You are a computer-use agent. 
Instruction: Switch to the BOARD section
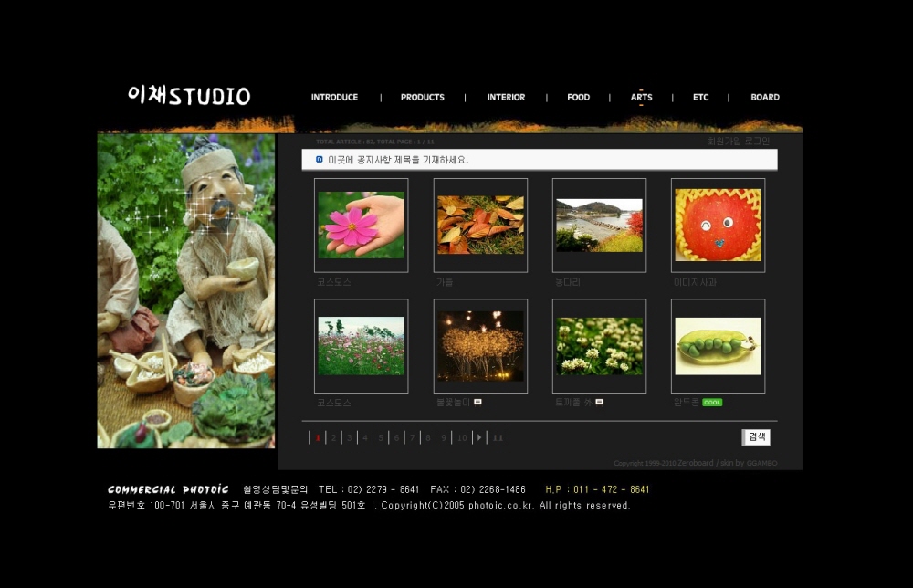[764, 97]
